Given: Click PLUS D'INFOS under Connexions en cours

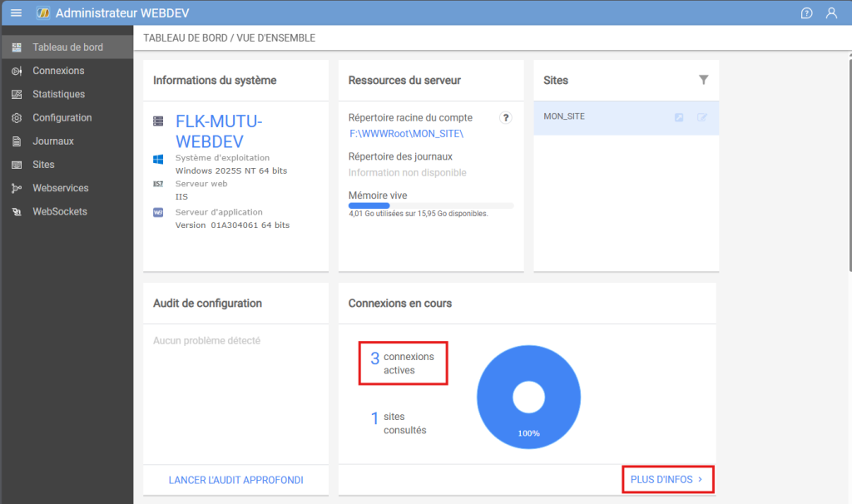Looking at the screenshot, I should click(666, 480).
